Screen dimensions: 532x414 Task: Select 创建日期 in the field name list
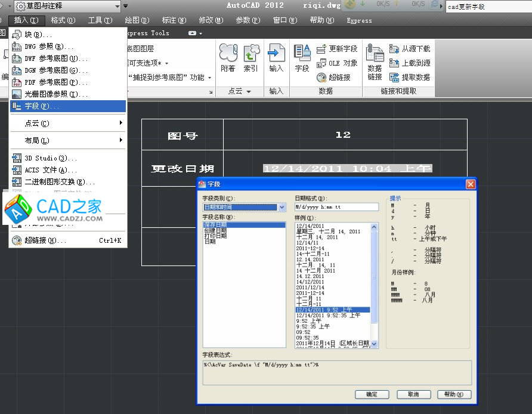[x=216, y=230]
